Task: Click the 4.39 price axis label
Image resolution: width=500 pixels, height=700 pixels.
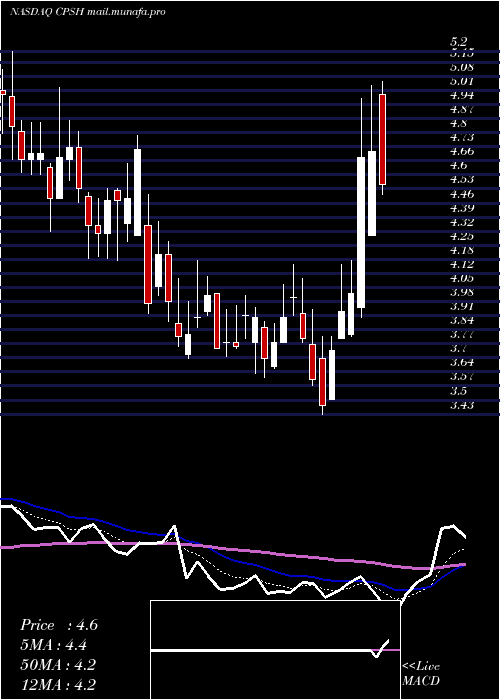Action: click(x=462, y=208)
